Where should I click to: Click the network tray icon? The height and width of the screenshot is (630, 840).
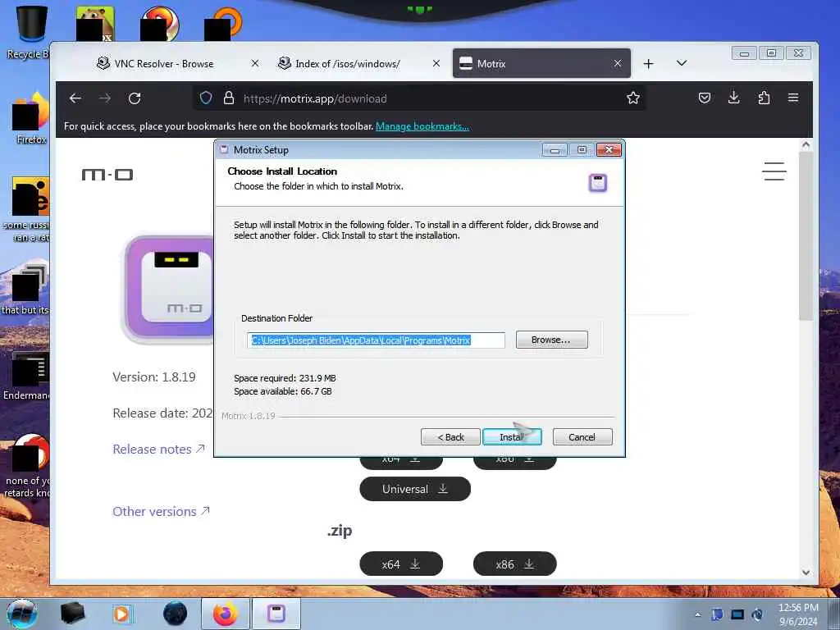tap(737, 614)
